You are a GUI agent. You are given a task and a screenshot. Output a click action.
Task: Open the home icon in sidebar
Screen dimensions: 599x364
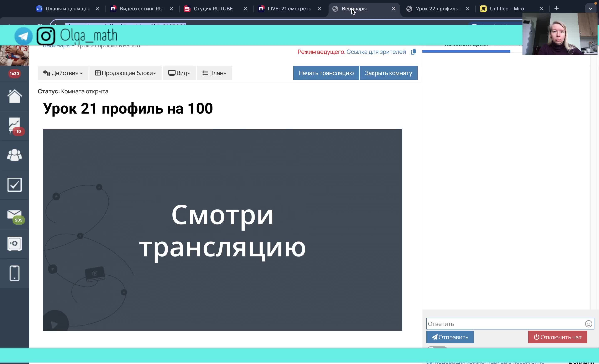pyautogui.click(x=14, y=96)
